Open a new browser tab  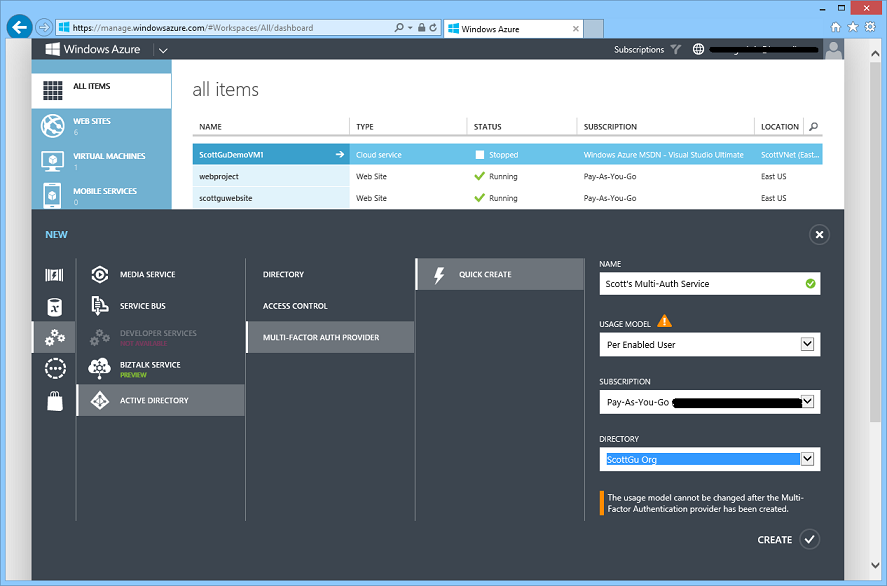pyautogui.click(x=593, y=29)
